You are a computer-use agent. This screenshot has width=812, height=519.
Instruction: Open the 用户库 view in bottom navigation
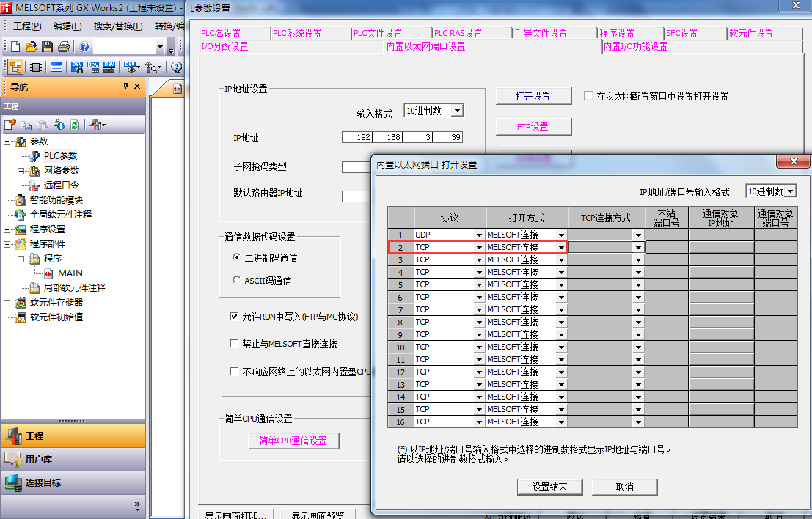73,459
